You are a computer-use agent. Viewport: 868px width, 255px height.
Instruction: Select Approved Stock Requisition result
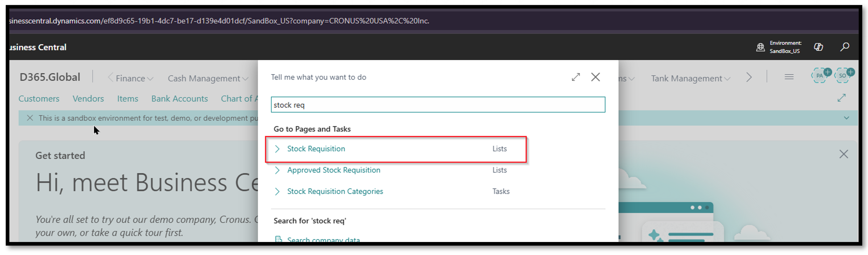coord(333,170)
